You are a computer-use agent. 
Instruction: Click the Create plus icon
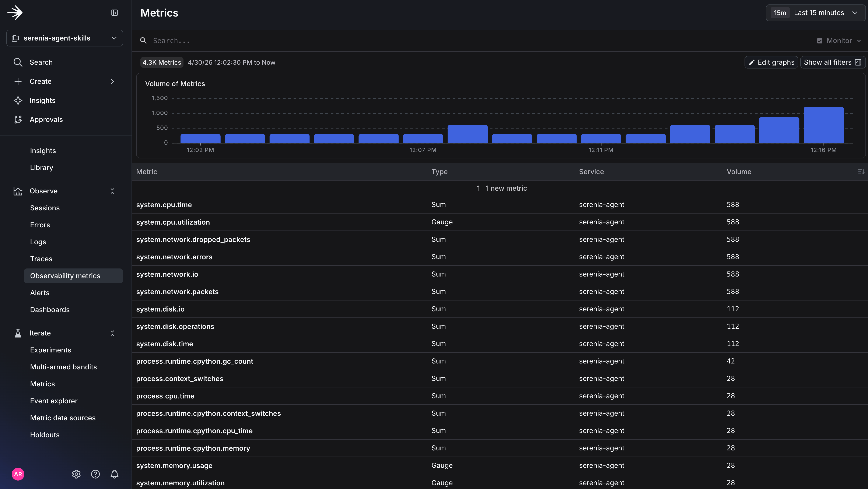pos(18,81)
